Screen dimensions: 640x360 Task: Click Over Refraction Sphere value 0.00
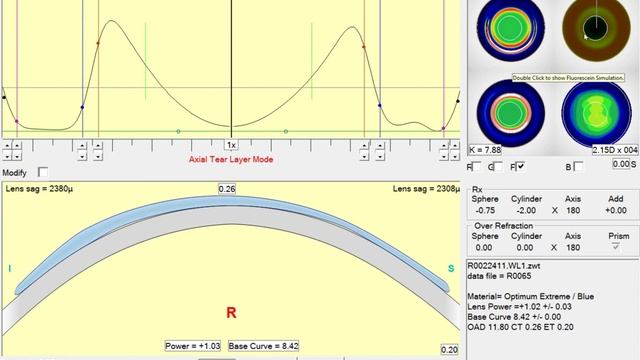[484, 248]
